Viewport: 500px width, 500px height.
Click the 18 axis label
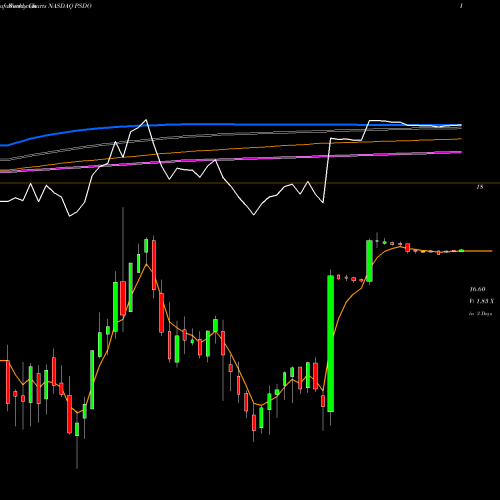point(480,187)
